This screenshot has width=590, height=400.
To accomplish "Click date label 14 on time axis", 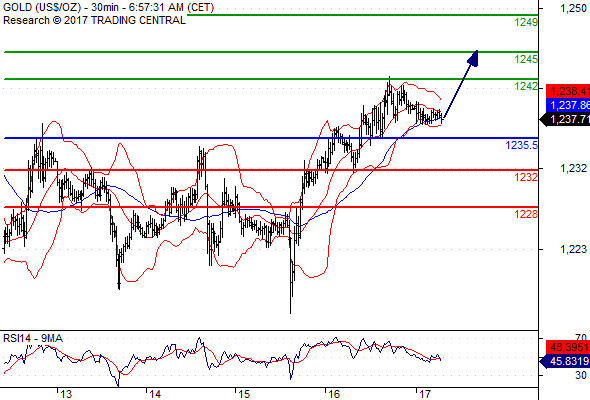I will coord(155,394).
